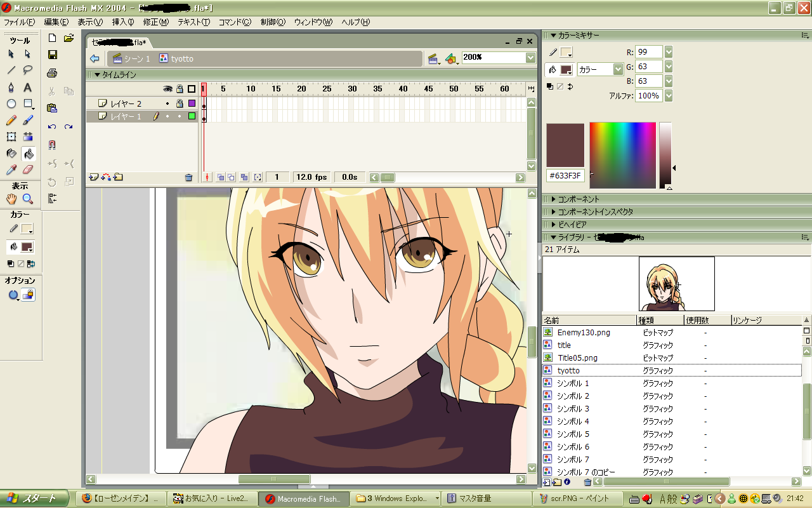Open the アルファ value slider arrow
Image resolution: width=812 pixels, height=508 pixels.
669,96
